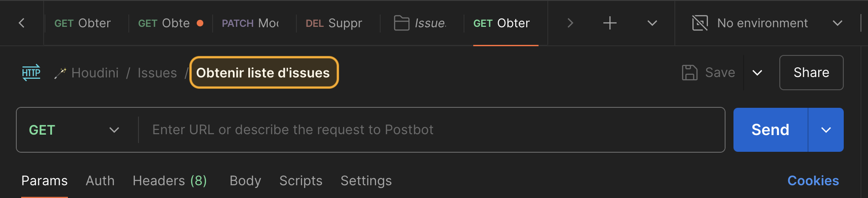
Task: Click the no-environment icon
Action: pos(700,23)
